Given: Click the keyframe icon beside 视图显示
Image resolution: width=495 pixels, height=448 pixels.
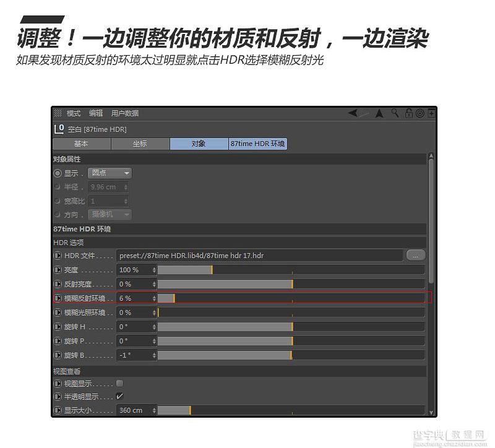Looking at the screenshot, I should click(58, 384).
